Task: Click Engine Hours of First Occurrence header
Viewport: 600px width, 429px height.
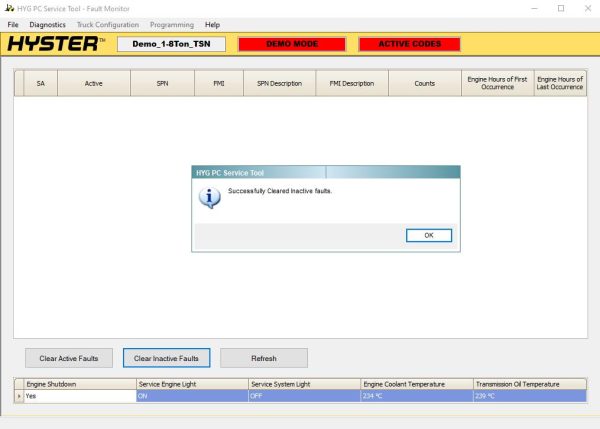Action: click(x=497, y=83)
